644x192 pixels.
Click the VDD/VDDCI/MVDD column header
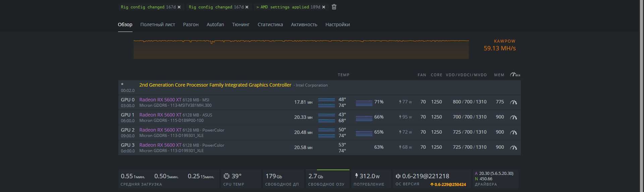pyautogui.click(x=466, y=75)
